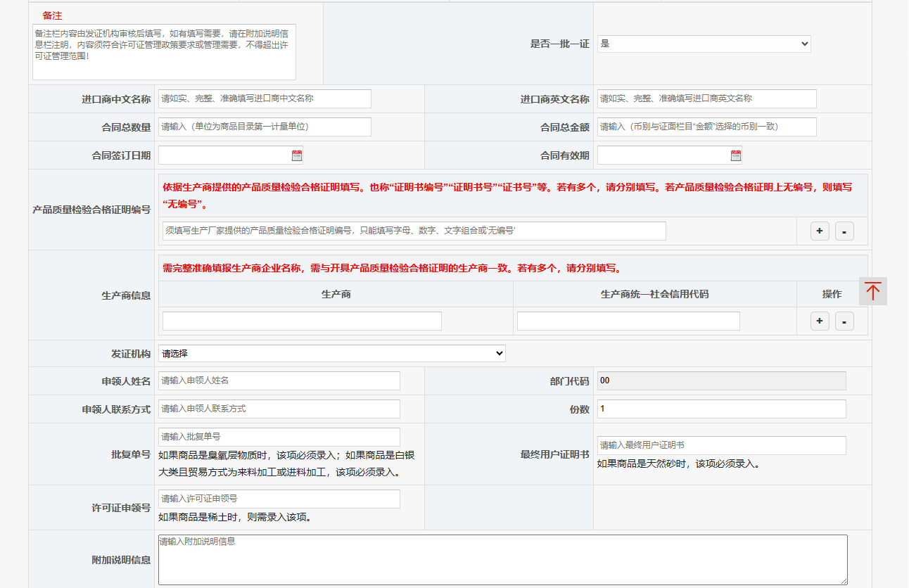Click the 进口商中文名称 input field
This screenshot has height=588, width=909.
pos(265,99)
